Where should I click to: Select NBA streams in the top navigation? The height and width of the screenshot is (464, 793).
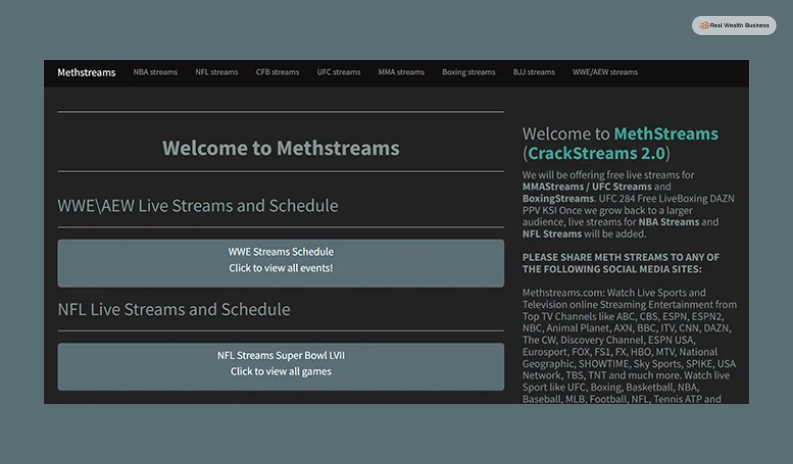coord(155,72)
